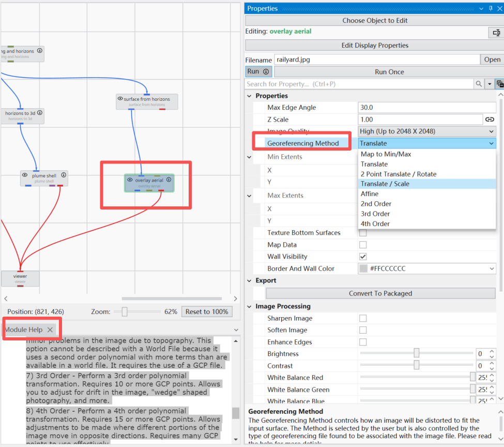Screen dimensions: 504x447
Task: Toggle visibility eye on surface from horizons
Action: [x=120, y=99]
